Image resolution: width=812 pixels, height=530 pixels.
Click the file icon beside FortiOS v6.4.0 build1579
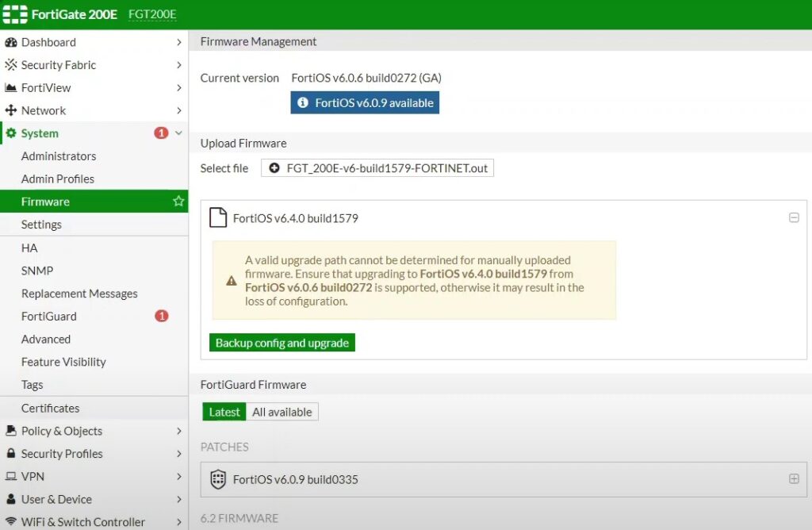tap(218, 217)
